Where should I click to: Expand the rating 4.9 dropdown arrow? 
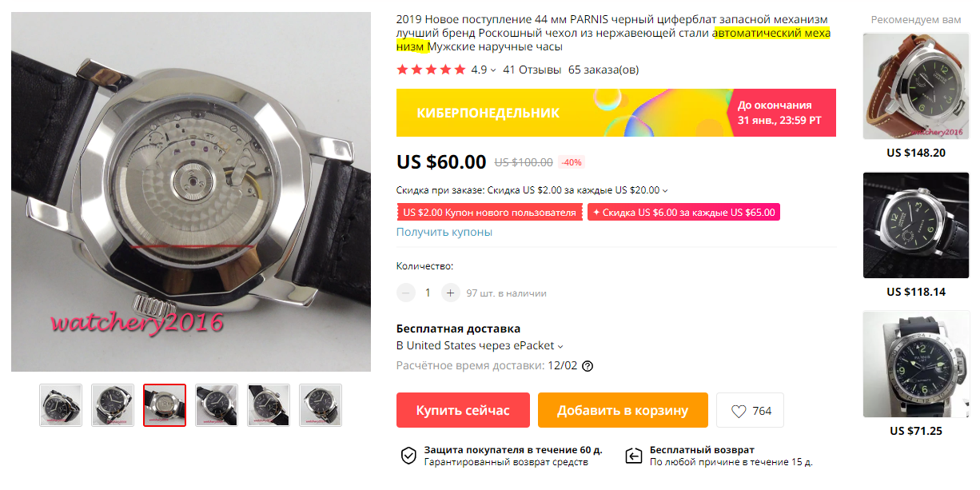493,70
